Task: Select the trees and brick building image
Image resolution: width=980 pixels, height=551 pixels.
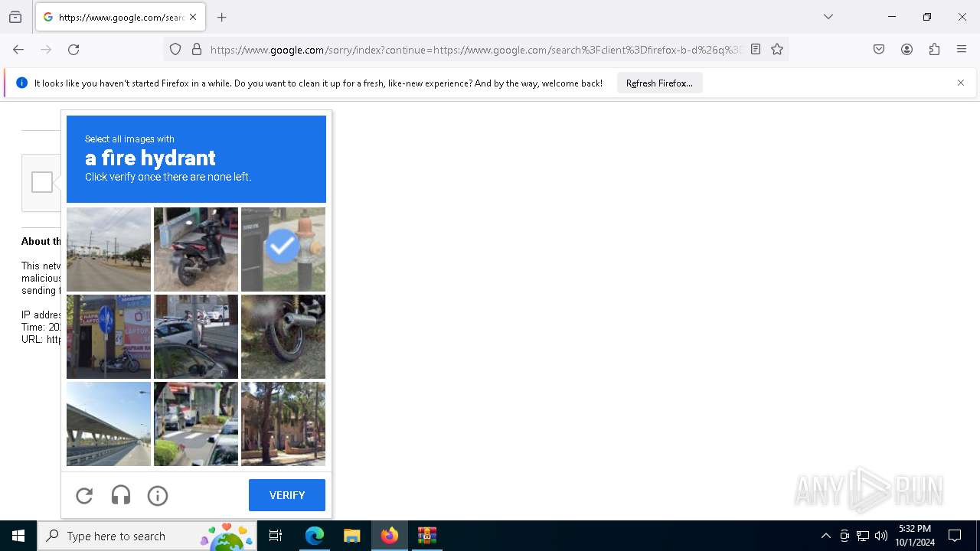Action: click(x=283, y=424)
